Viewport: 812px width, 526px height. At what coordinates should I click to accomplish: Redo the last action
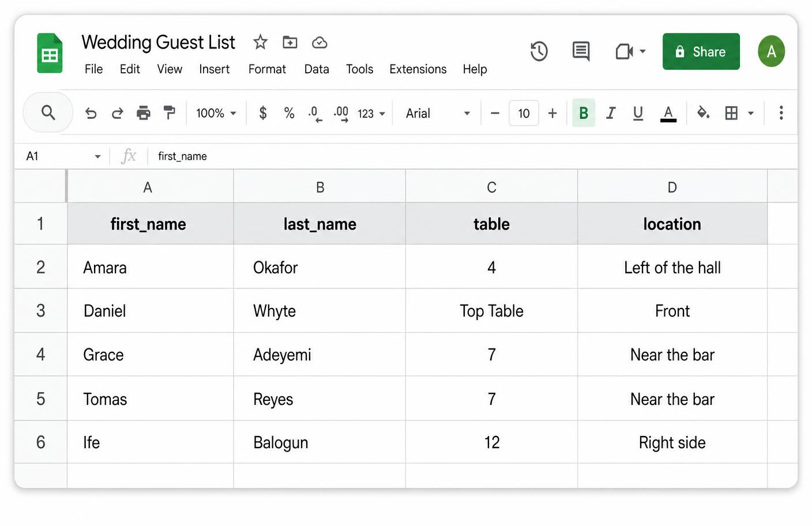point(117,113)
